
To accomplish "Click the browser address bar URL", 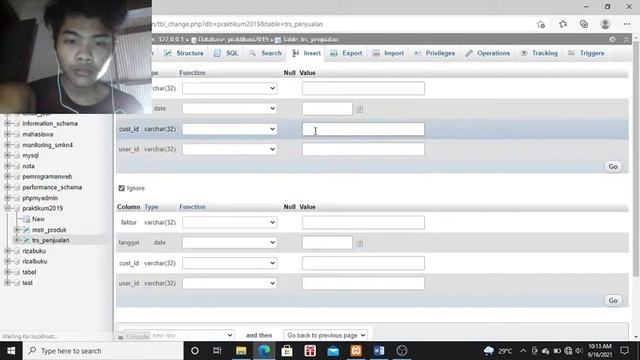I will pyautogui.click(x=237, y=24).
